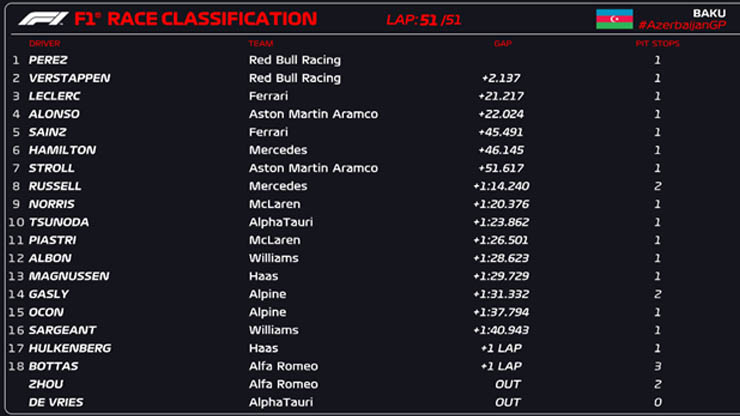Viewport: 740px width, 416px height.
Task: Click the F1 logo icon
Action: tap(43, 19)
